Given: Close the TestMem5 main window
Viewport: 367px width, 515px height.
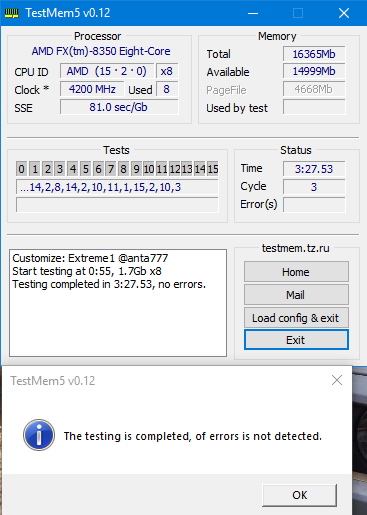Looking at the screenshot, I should coord(344,13).
